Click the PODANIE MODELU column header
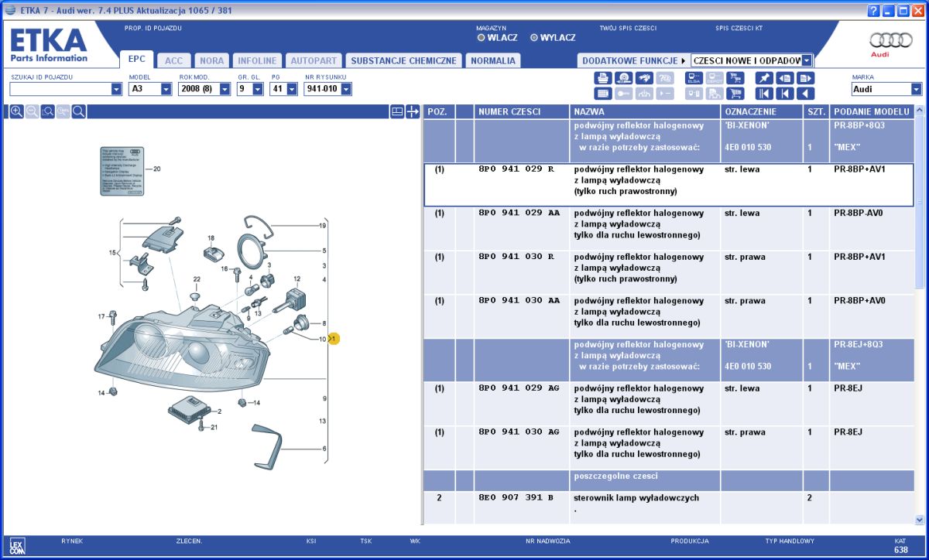This screenshot has width=929, height=560. [x=871, y=111]
